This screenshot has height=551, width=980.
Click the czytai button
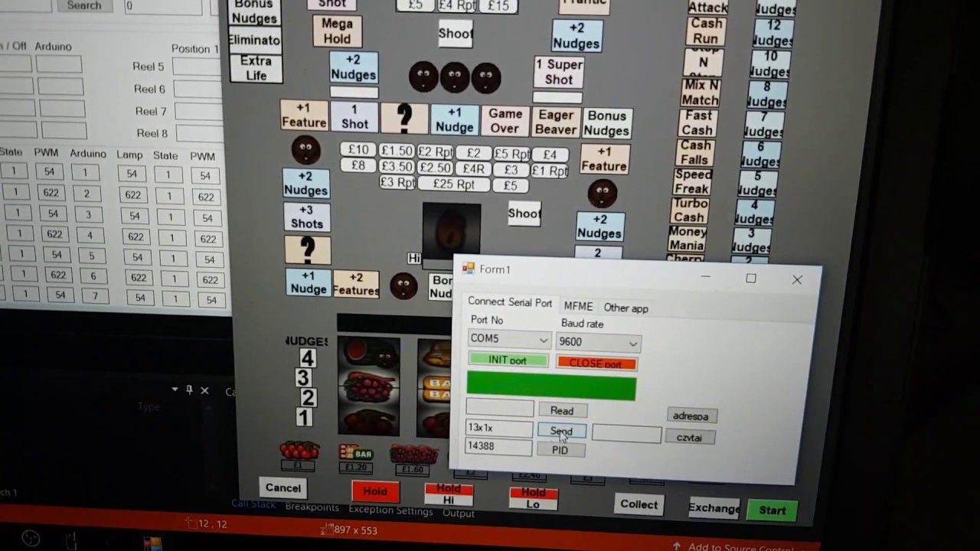689,438
